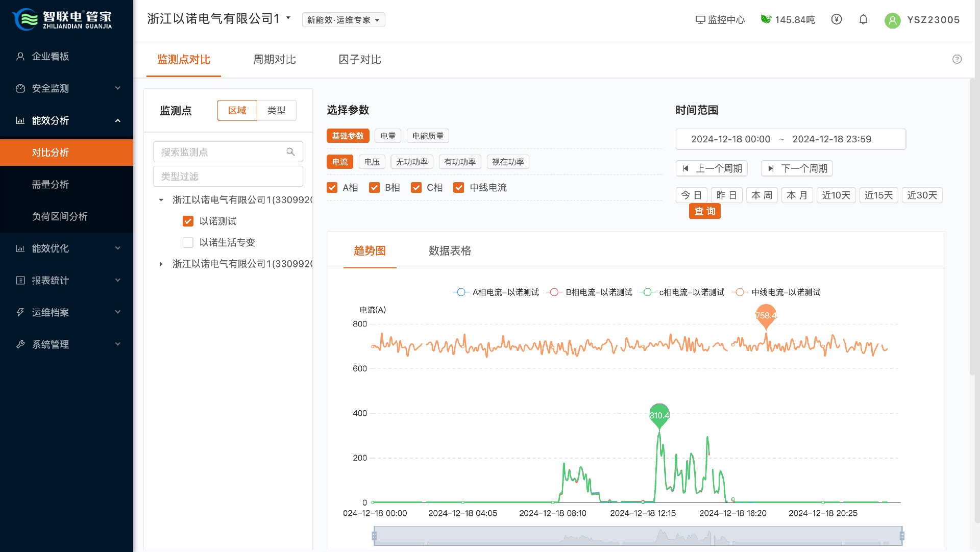The width and height of the screenshot is (980, 552).
Task: Click the 下一个周期 button
Action: pos(797,168)
